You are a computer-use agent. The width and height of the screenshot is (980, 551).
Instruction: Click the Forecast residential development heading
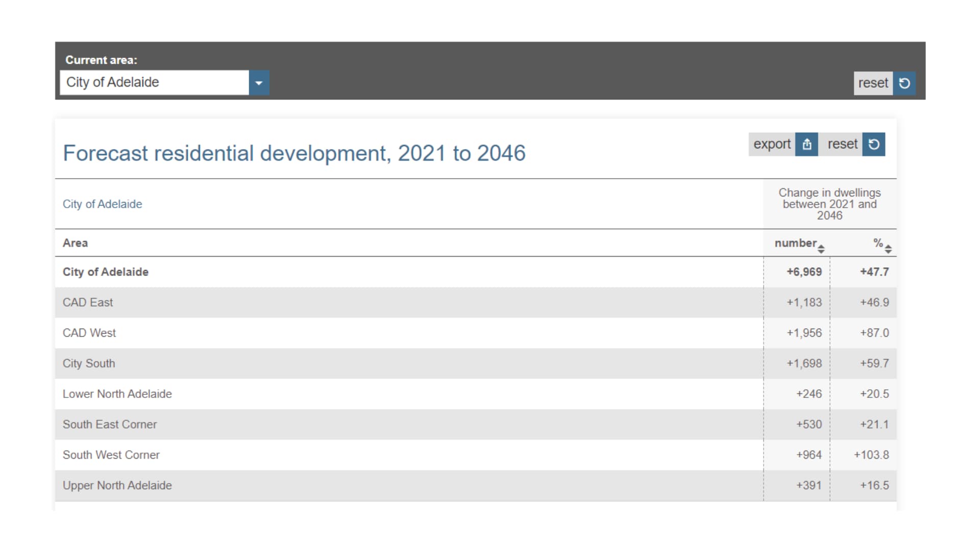294,154
